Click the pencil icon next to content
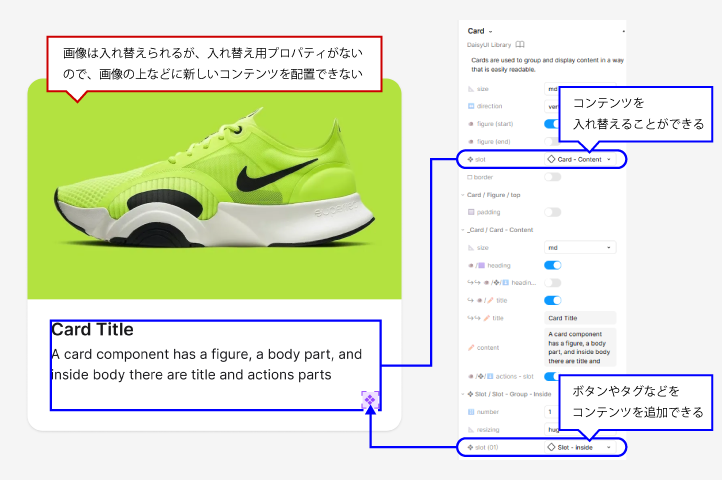The height and width of the screenshot is (480, 722). click(470, 347)
